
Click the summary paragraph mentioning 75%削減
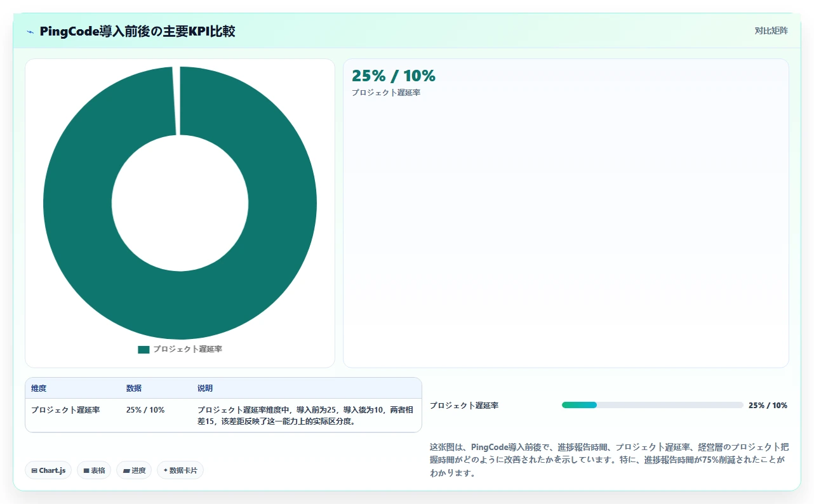click(609, 460)
